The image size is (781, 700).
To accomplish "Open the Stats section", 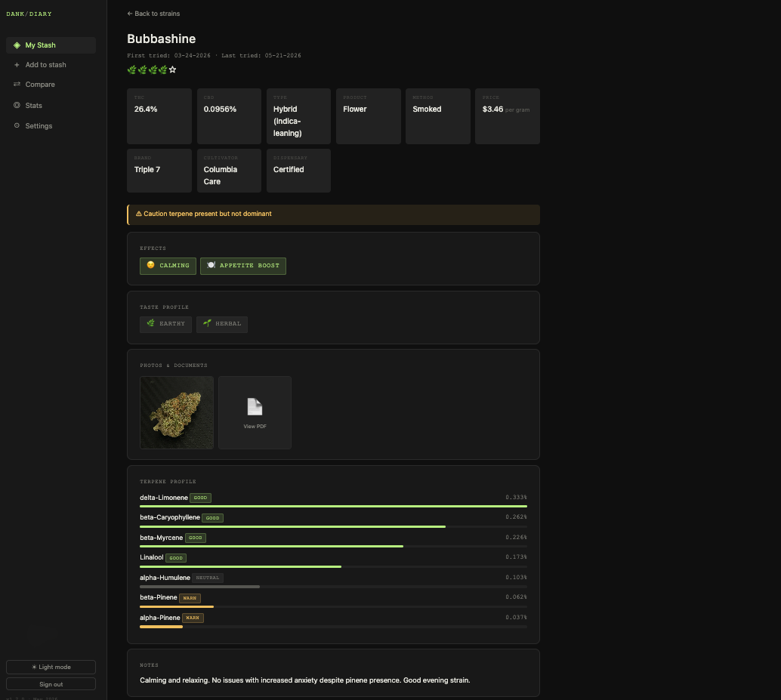I will pyautogui.click(x=51, y=105).
